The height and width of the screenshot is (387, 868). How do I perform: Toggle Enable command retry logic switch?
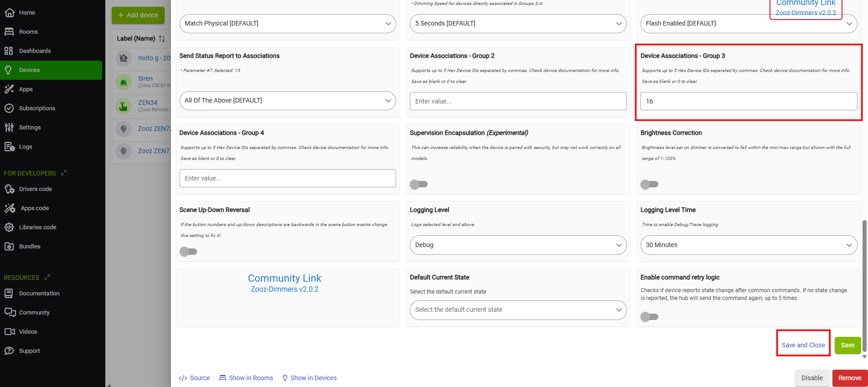click(x=649, y=316)
